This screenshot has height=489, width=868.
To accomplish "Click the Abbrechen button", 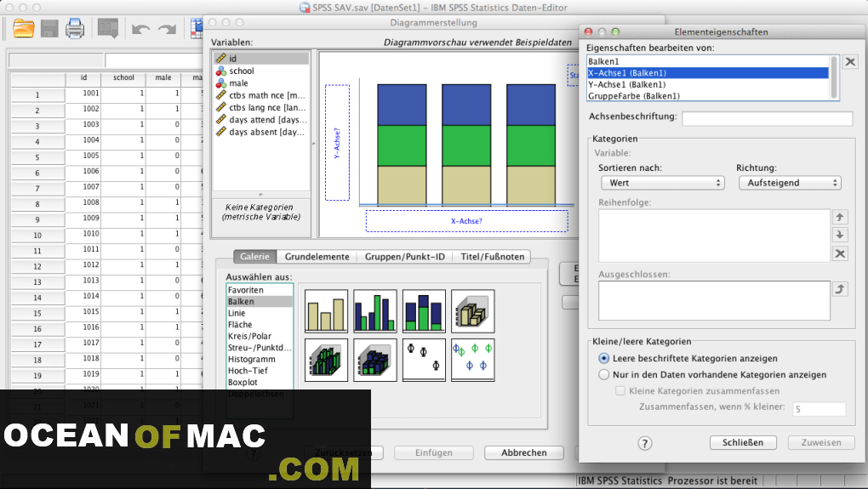I will (x=524, y=452).
